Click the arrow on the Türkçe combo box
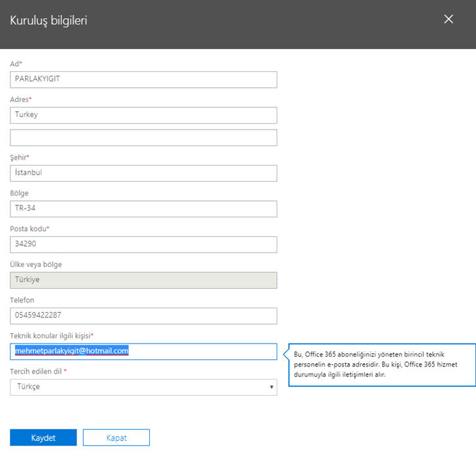This screenshot has height=462, width=476. point(271,387)
